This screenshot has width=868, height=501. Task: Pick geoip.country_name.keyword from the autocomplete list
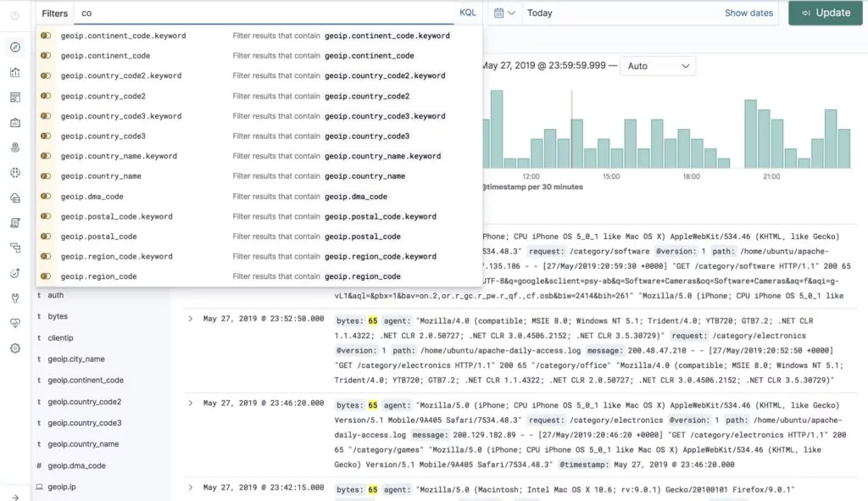259,156
